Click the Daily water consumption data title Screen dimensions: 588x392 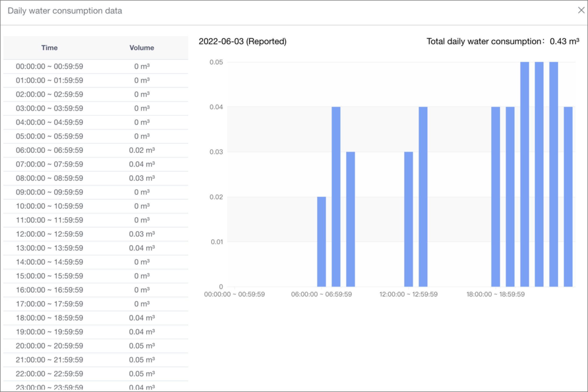(65, 11)
